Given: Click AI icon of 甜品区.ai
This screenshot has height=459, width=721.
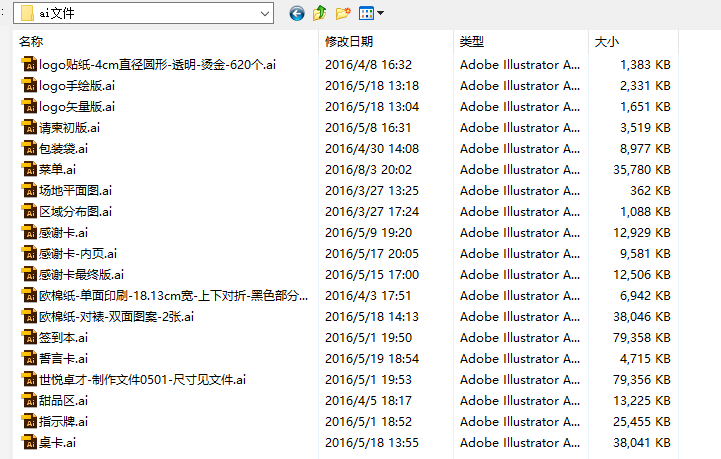Looking at the screenshot, I should 29,401.
